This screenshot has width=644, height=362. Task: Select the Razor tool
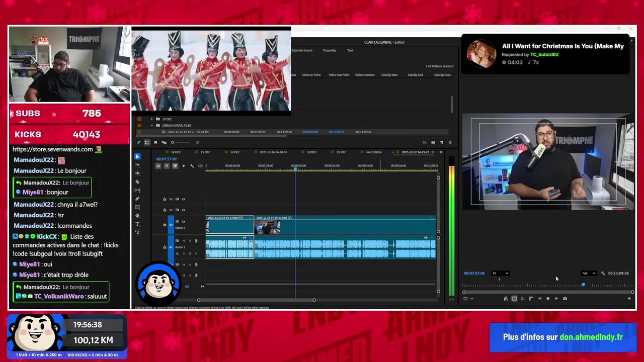point(137,182)
